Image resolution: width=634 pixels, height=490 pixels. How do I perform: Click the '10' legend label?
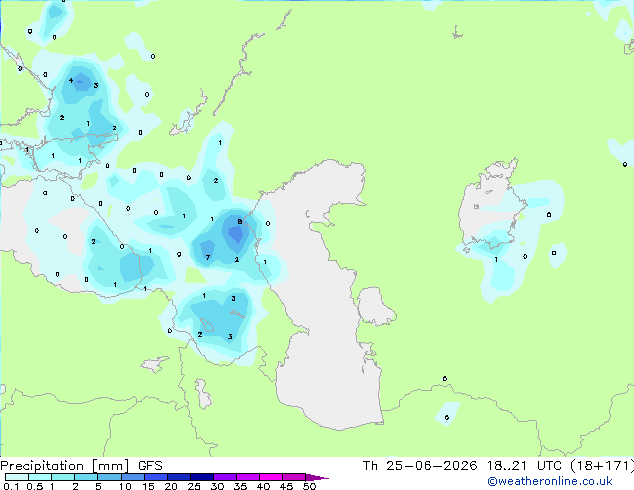125,486
